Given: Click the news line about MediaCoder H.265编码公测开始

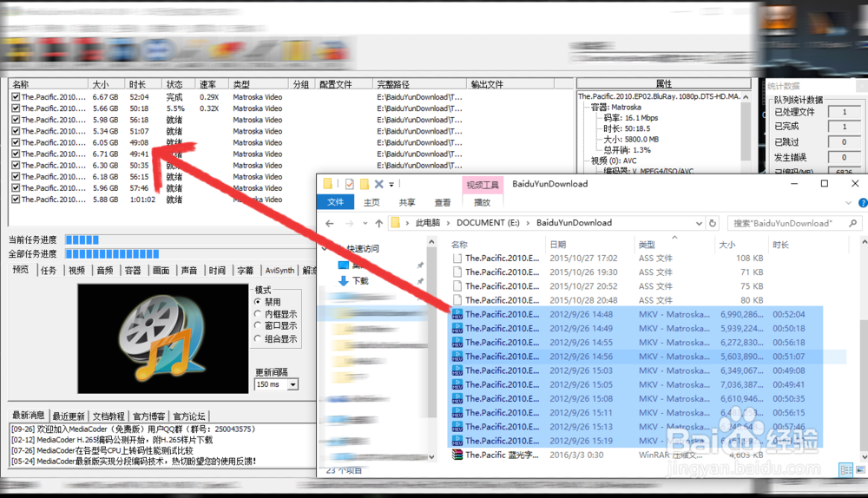Looking at the screenshot, I should coord(112,440).
